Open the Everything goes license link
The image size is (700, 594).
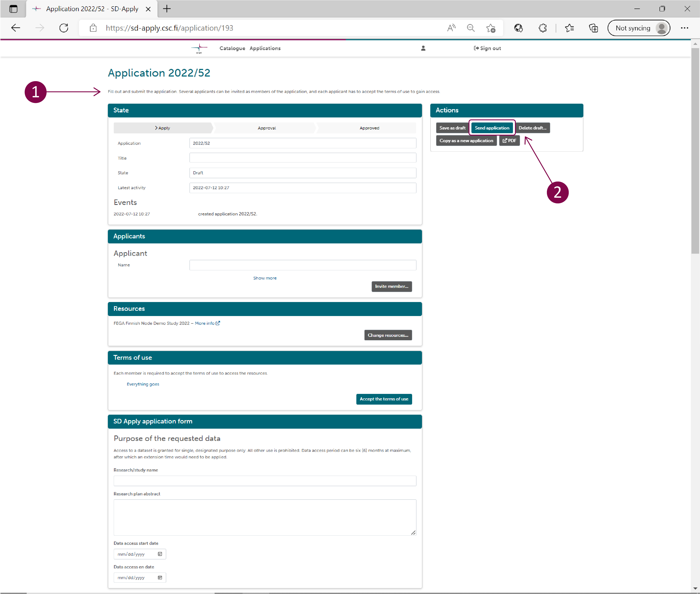click(x=143, y=384)
